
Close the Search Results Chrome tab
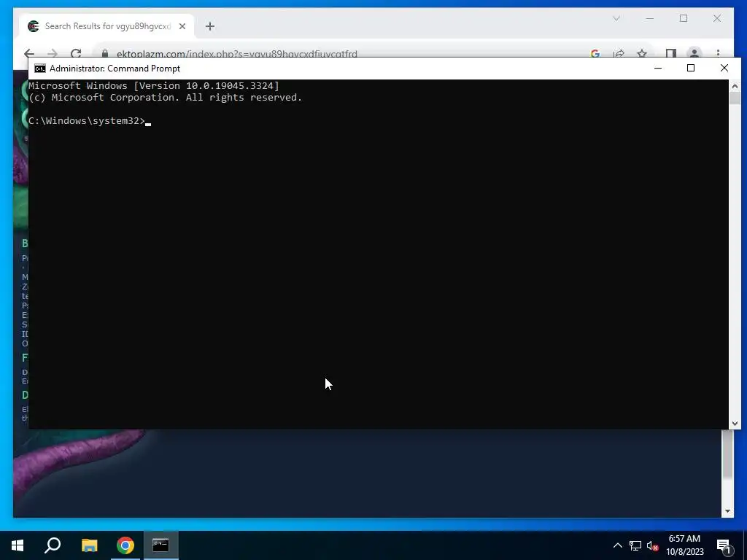pos(182,26)
